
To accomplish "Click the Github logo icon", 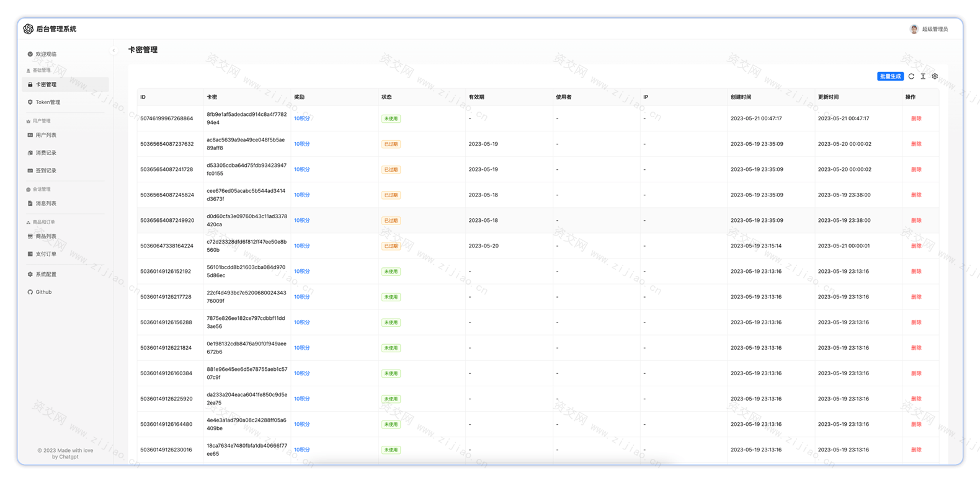I will pos(30,292).
